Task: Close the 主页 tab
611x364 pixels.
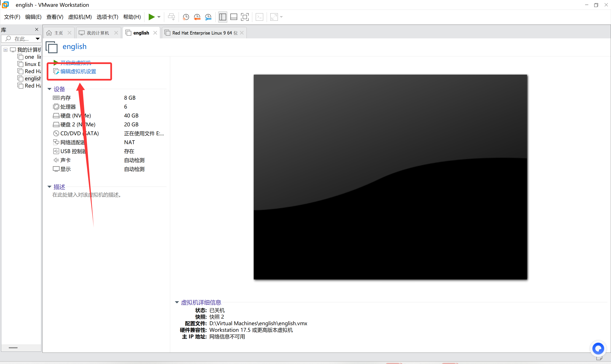Action: [x=69, y=33]
